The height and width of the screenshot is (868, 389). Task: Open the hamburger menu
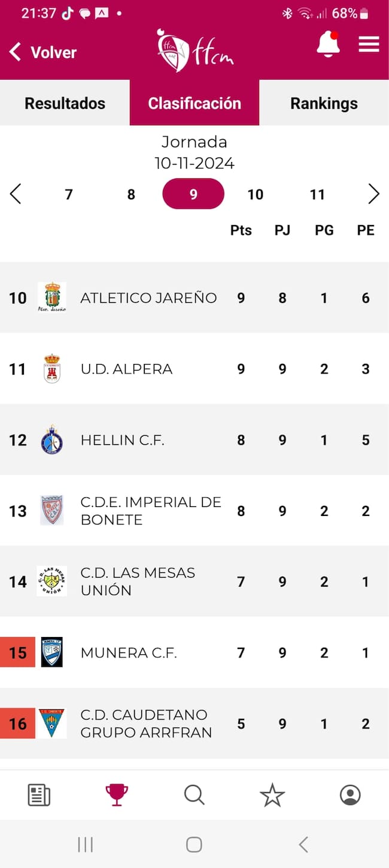pos(369,45)
